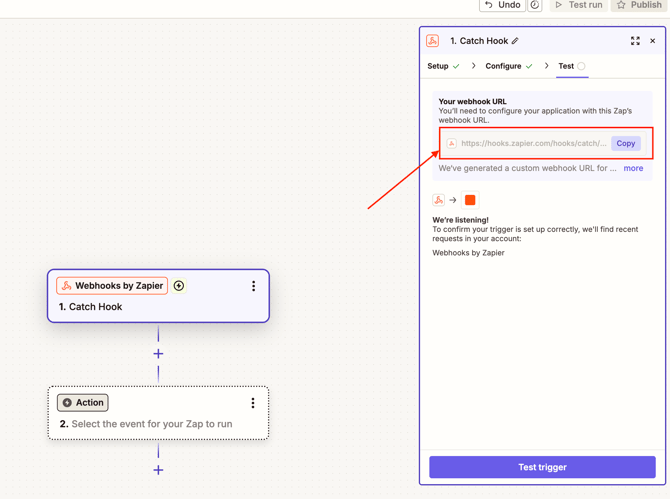
Task: Open the Catch Hook step options menu
Action: pos(253,286)
